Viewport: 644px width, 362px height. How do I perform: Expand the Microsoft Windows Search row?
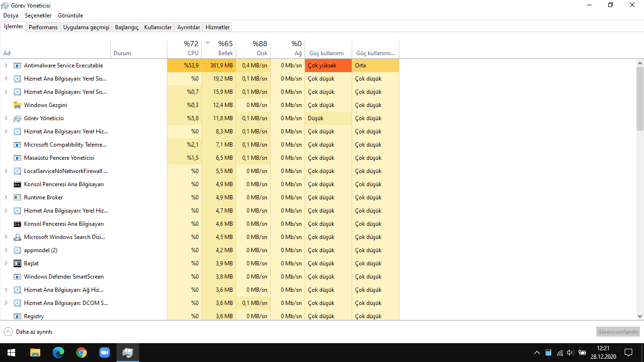(6, 237)
